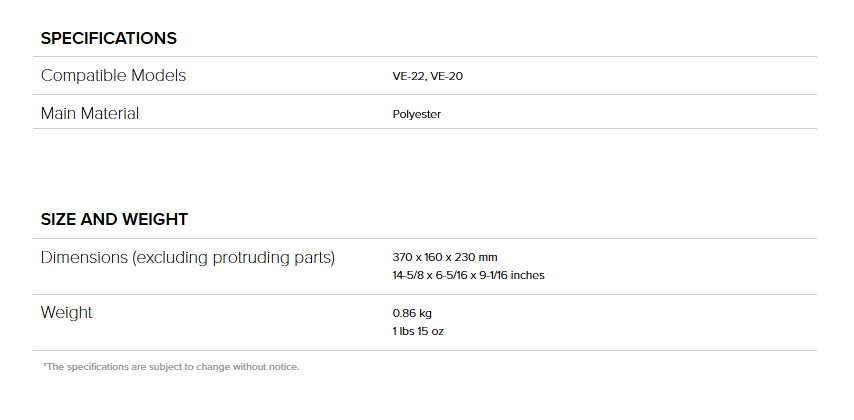Click the Polyester material value
The height and width of the screenshot is (420, 854).
pos(417,114)
